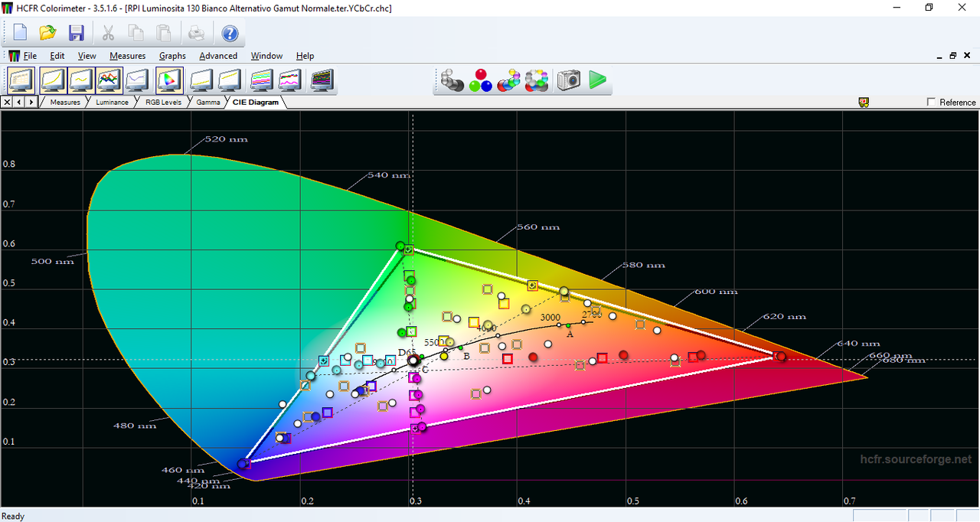The height and width of the screenshot is (522, 980).
Task: Create a new file with the blank page icon
Action: [x=20, y=33]
